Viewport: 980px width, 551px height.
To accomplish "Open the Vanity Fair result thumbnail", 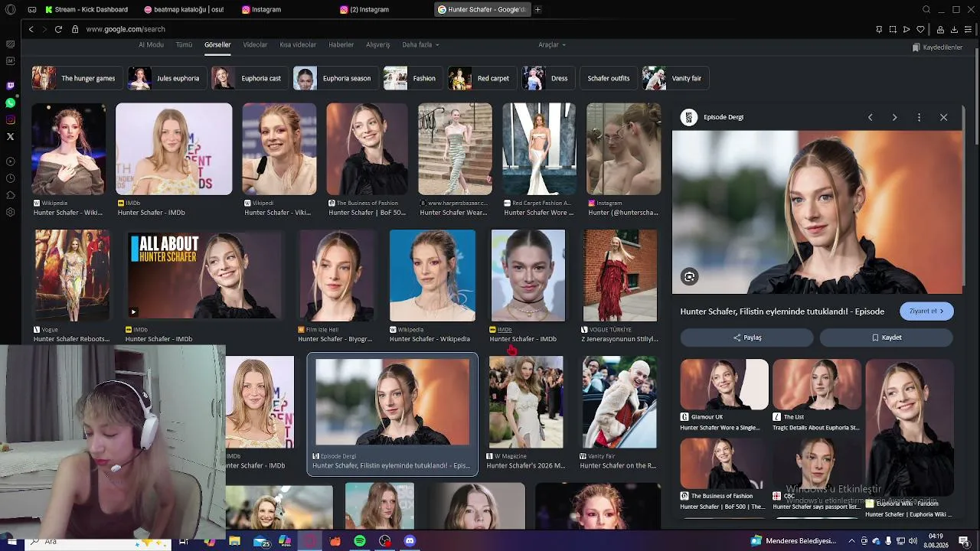I will click(619, 403).
